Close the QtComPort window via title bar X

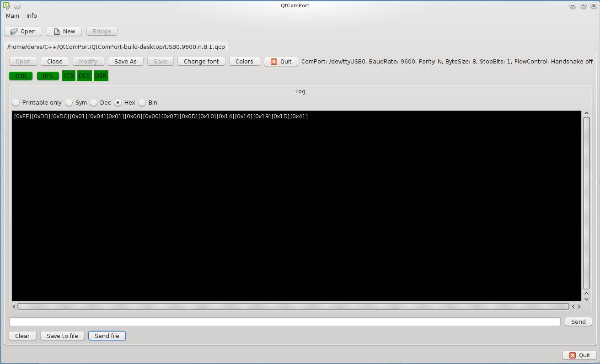pos(594,6)
